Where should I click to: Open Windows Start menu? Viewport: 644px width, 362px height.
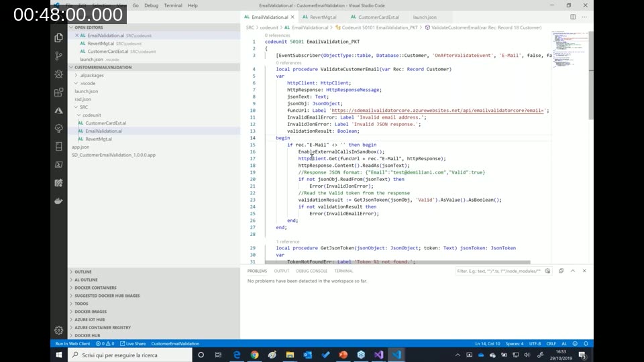59,355
